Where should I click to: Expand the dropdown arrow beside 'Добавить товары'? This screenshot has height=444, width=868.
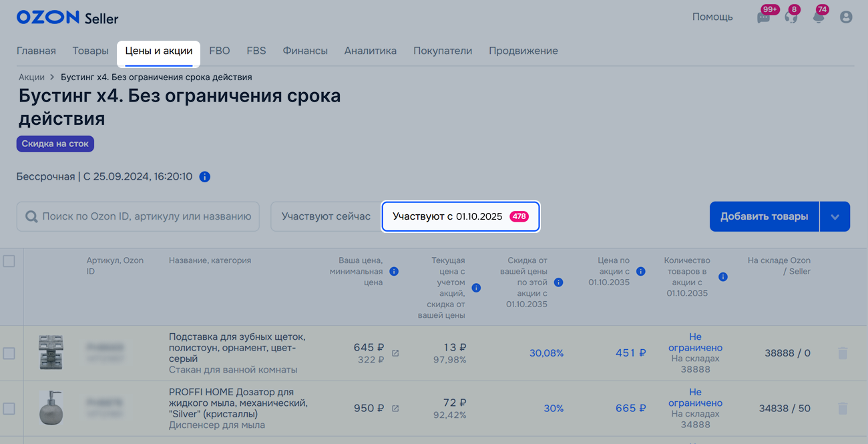click(835, 217)
